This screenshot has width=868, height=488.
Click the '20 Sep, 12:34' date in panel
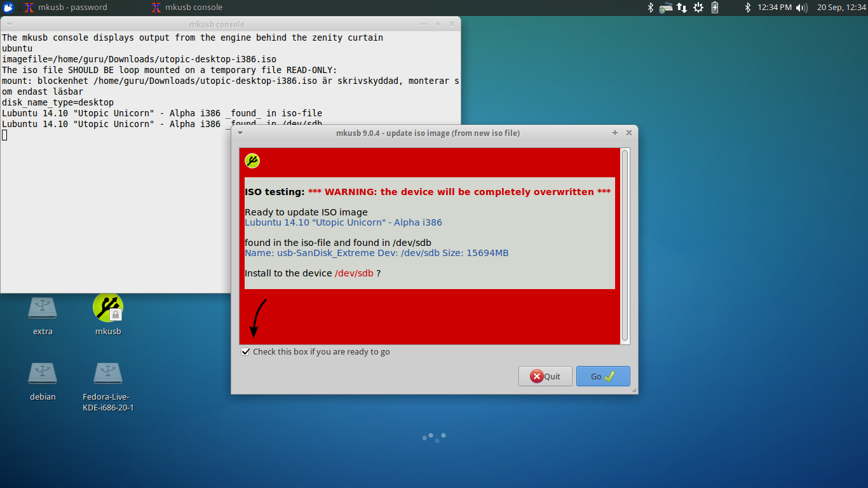click(x=841, y=8)
